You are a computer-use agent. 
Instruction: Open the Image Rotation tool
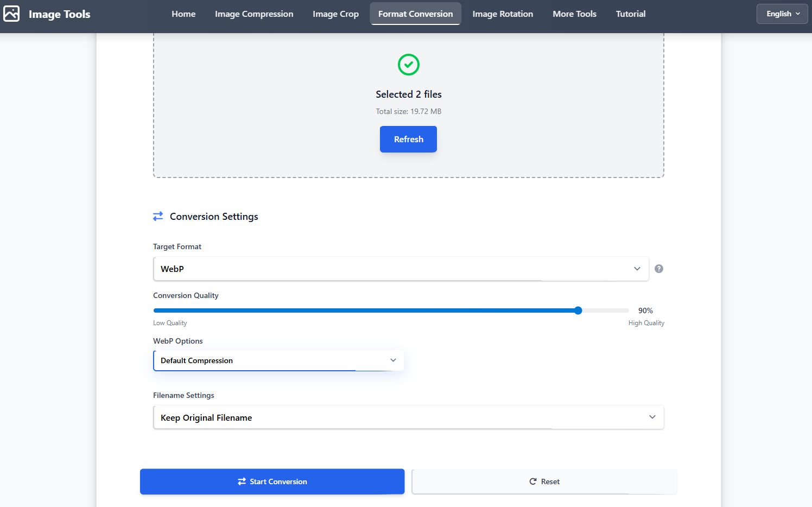[x=503, y=14]
